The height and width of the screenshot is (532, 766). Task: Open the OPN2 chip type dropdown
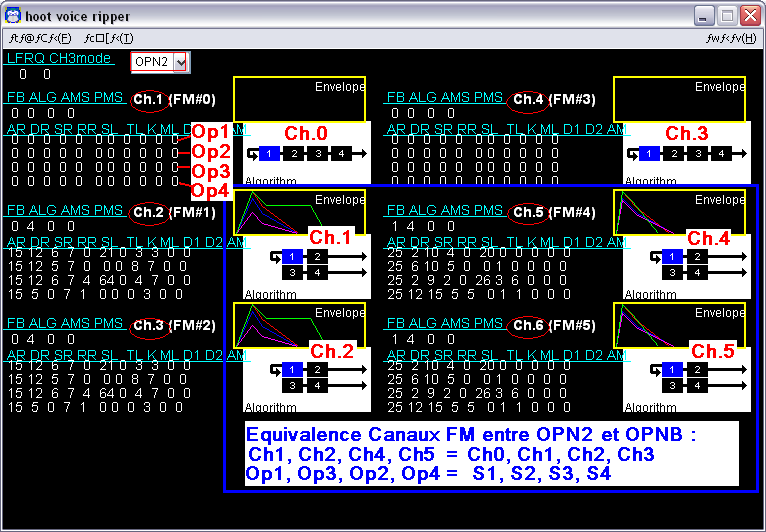click(x=180, y=62)
